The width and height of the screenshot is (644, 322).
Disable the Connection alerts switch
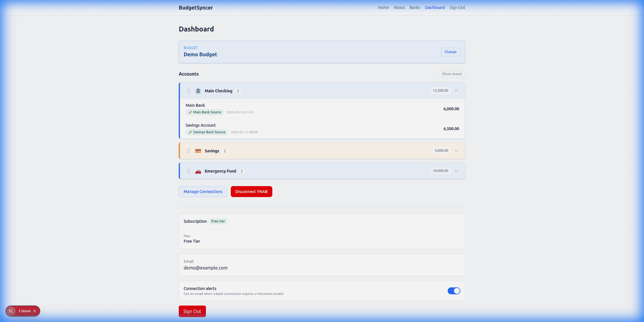[x=454, y=291]
